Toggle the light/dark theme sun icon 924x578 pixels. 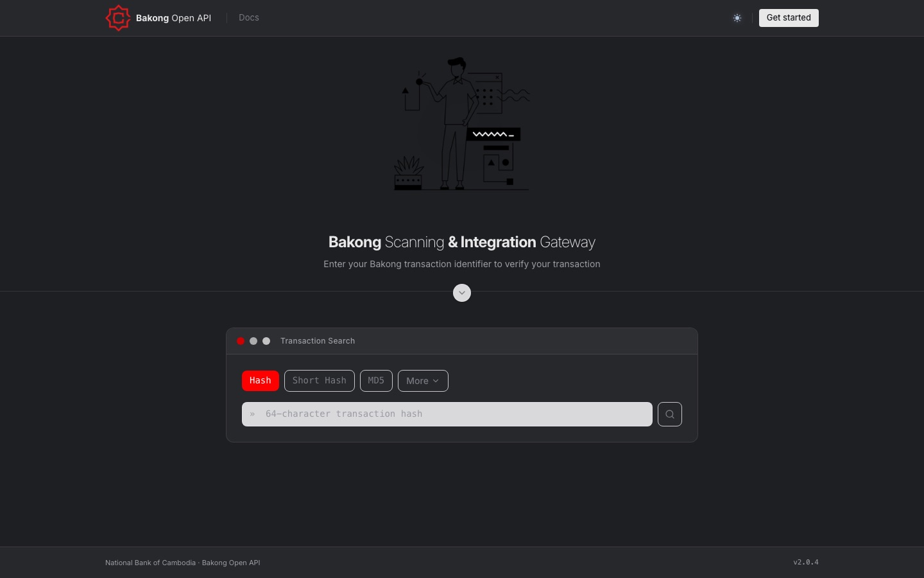[737, 18]
